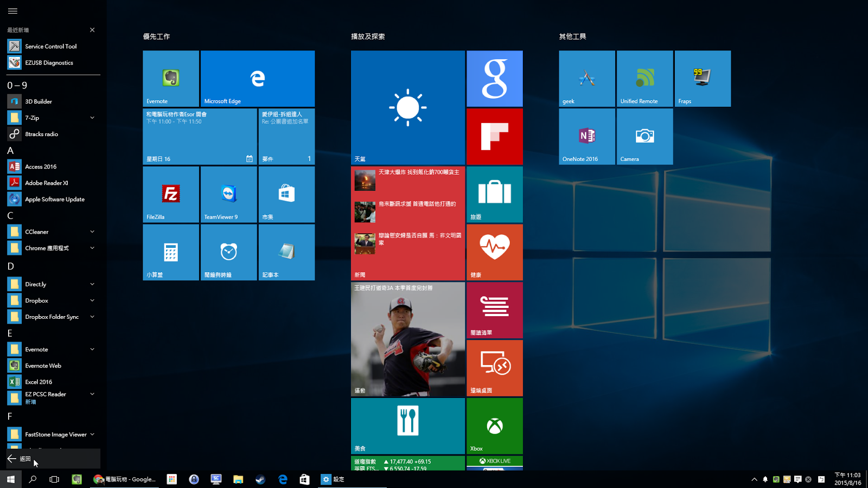
Task: Expand the Dropbox Folder Sync folder
Action: point(92,317)
